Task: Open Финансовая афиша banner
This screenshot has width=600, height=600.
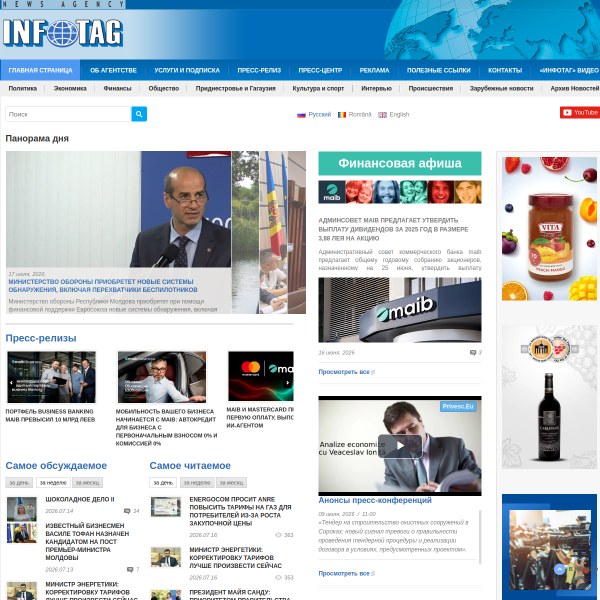Action: click(x=400, y=163)
